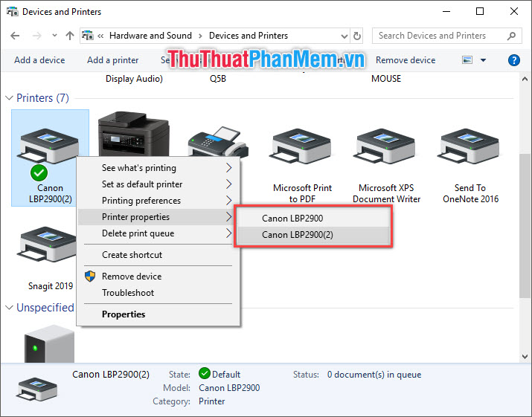
Task: Click the change view icon in toolbar
Action: [x=467, y=60]
